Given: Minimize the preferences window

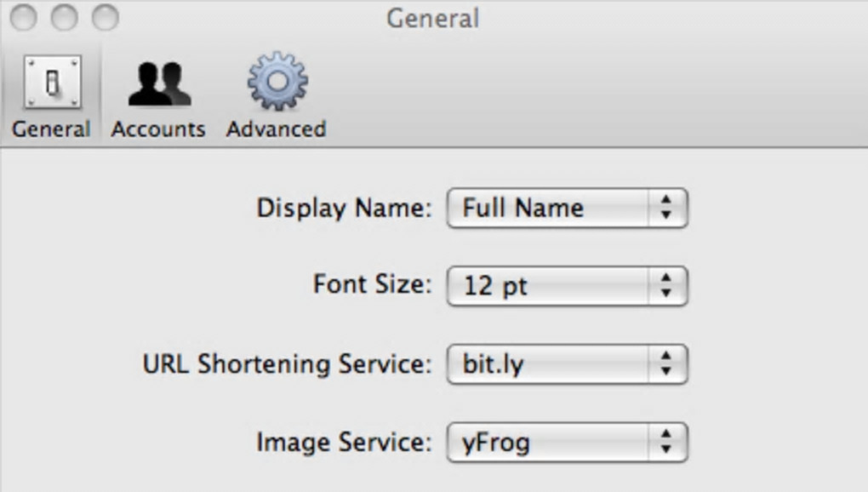Looking at the screenshot, I should coord(65,17).
